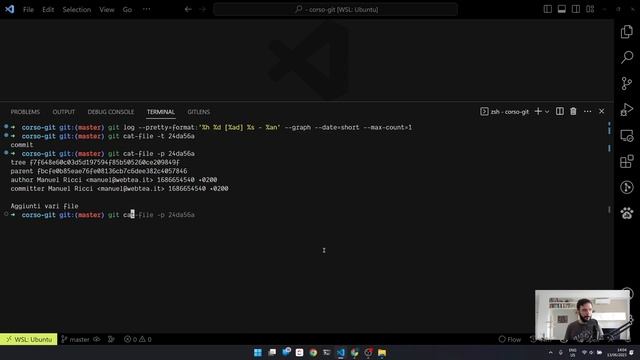Open Chrome from the Windows taskbar

313,352
